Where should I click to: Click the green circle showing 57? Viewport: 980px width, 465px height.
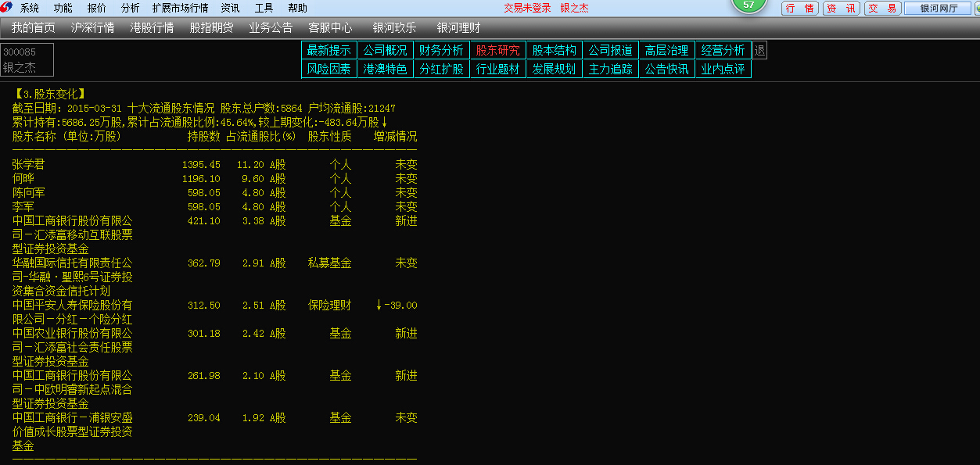pos(748,5)
